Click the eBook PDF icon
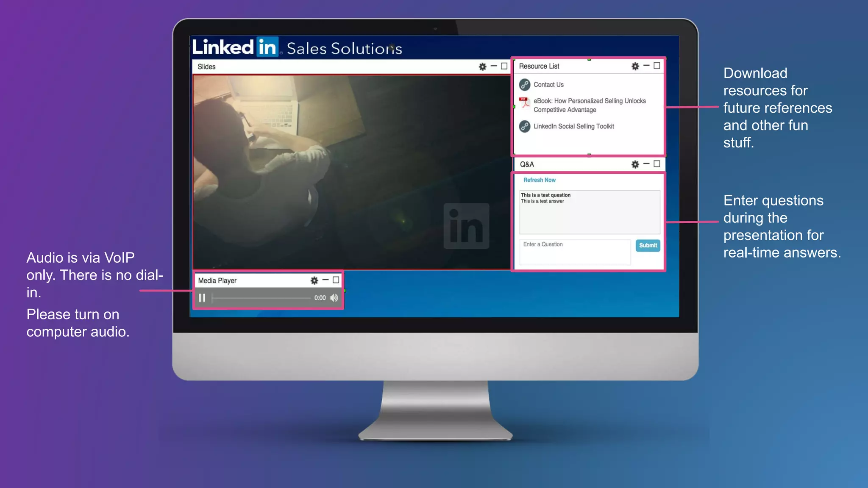 point(525,103)
